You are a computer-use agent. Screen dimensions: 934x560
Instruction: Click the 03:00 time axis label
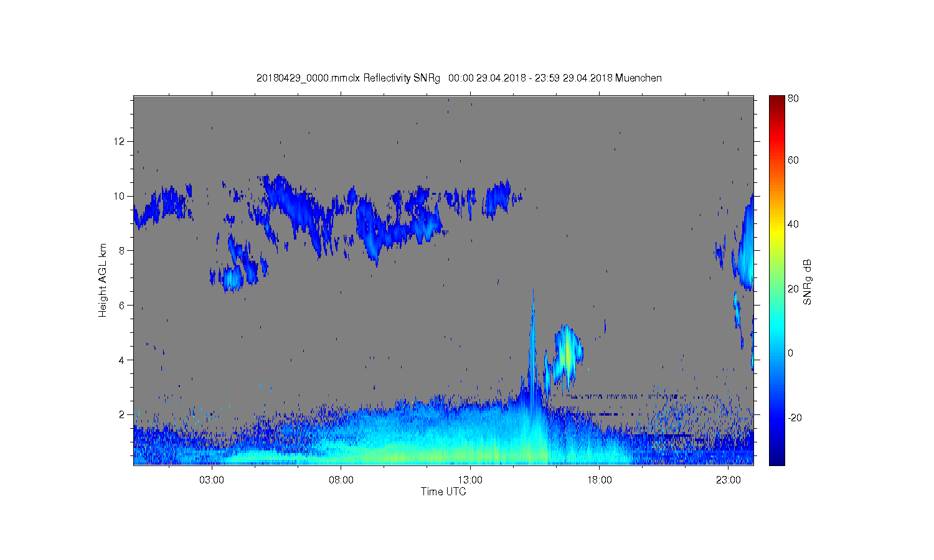pos(212,480)
